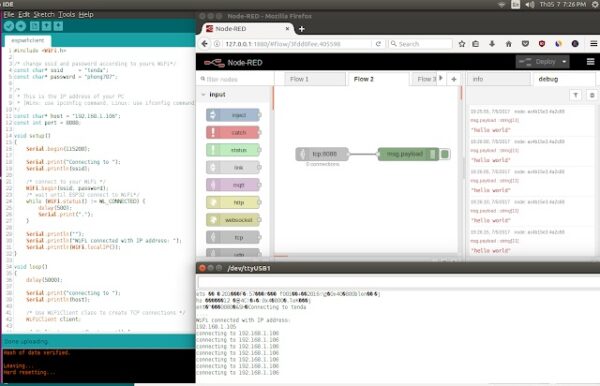Open the Deploy dropdown arrow

tap(564, 62)
